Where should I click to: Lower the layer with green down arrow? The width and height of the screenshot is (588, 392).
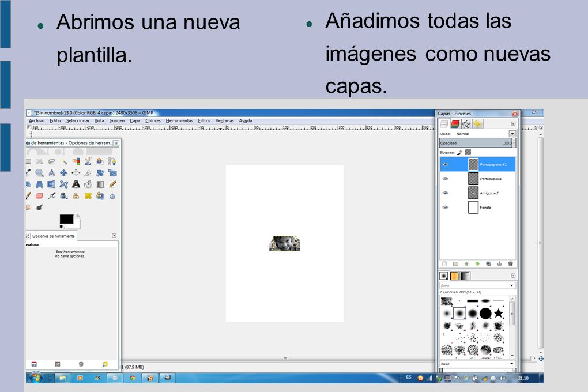(477, 263)
